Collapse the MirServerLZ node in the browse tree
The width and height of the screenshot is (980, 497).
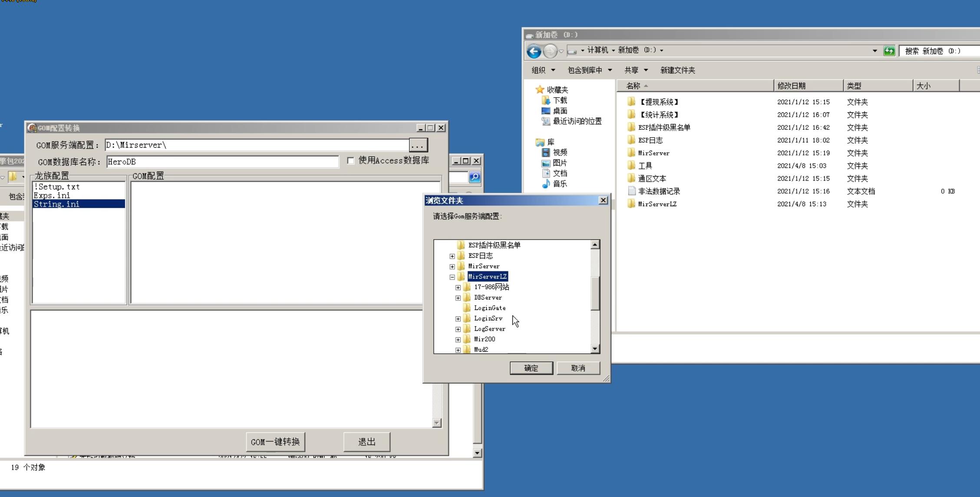click(452, 277)
